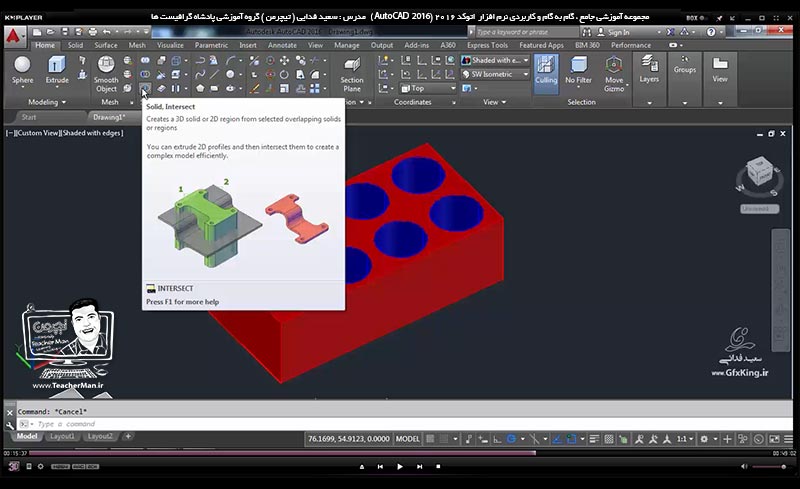
Task: Switch to the Layout1 tab
Action: coord(62,436)
